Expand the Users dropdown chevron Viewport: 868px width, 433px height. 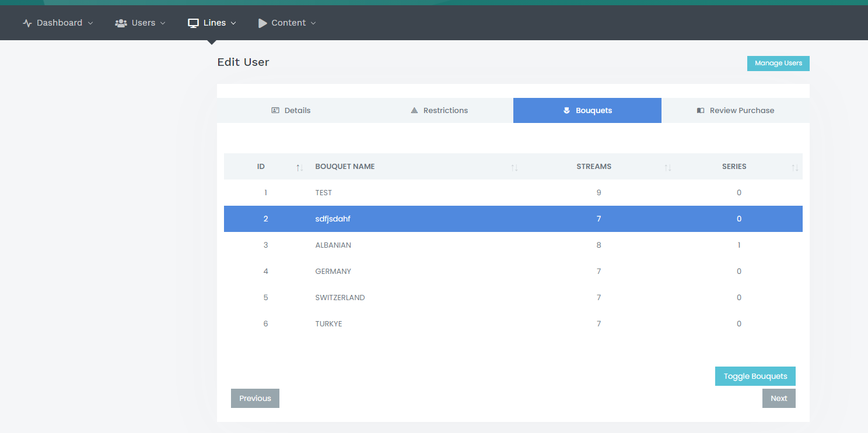click(163, 23)
